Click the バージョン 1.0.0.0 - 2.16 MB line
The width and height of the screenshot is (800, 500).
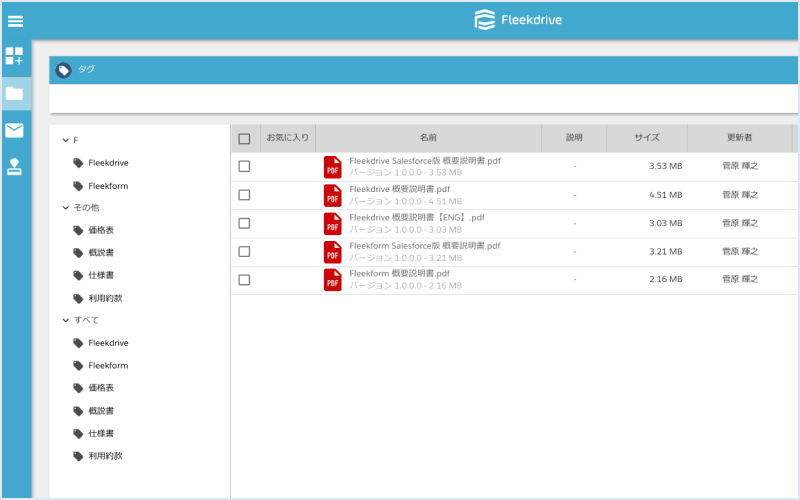click(406, 285)
